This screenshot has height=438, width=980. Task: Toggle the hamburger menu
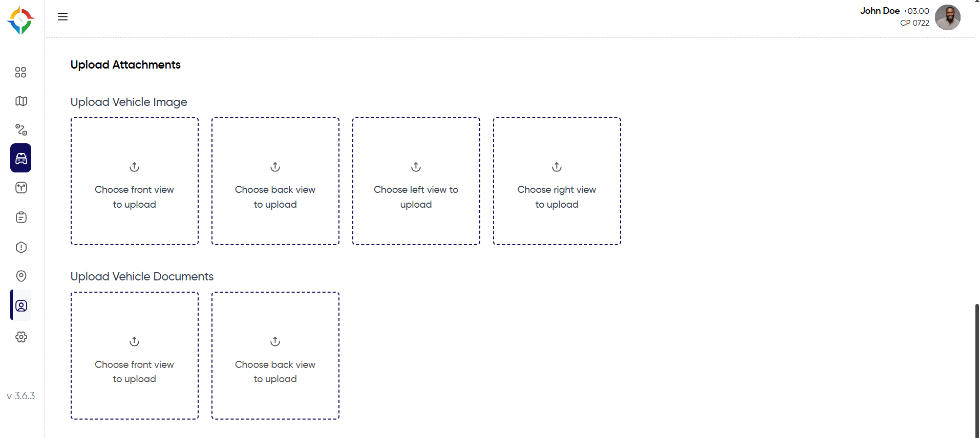pyautogui.click(x=62, y=17)
